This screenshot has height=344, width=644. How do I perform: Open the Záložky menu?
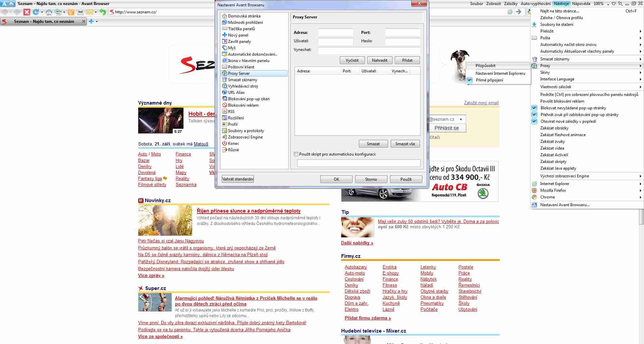(511, 4)
